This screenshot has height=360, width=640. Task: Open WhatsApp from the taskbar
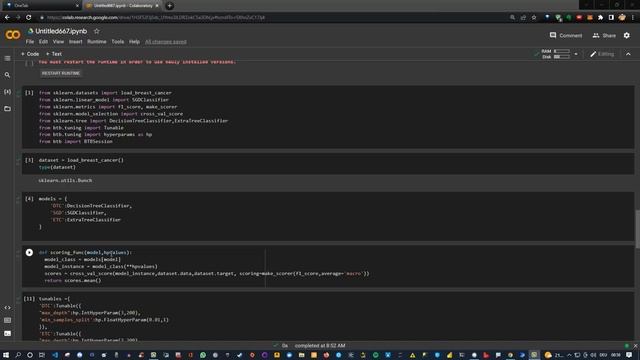203,355
